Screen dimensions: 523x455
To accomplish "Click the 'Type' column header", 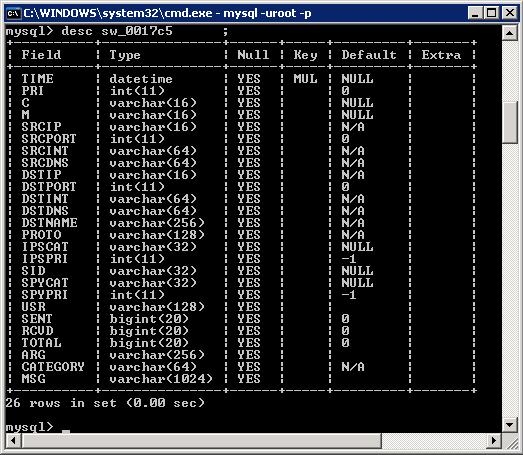I will (x=125, y=55).
